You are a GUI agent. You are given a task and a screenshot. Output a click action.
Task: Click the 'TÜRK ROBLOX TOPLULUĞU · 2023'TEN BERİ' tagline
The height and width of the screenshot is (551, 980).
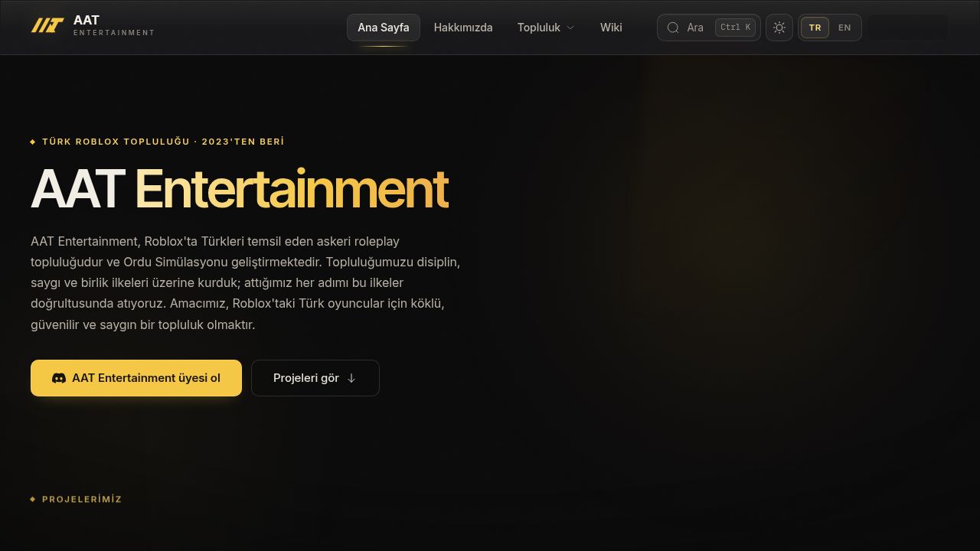[163, 142]
